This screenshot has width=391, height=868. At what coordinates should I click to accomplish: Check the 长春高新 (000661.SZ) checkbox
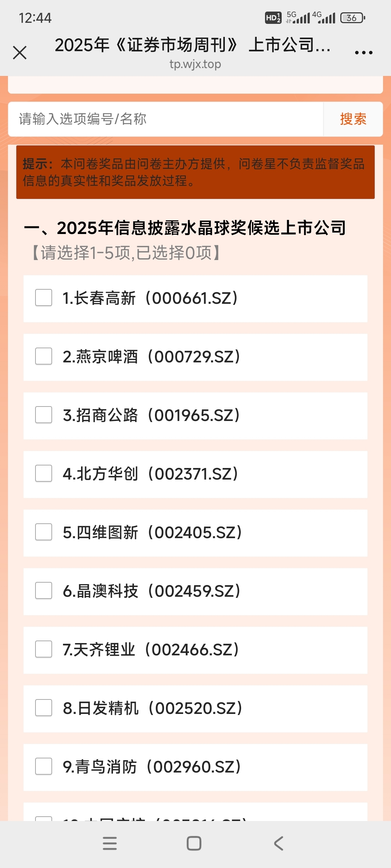[x=43, y=298]
